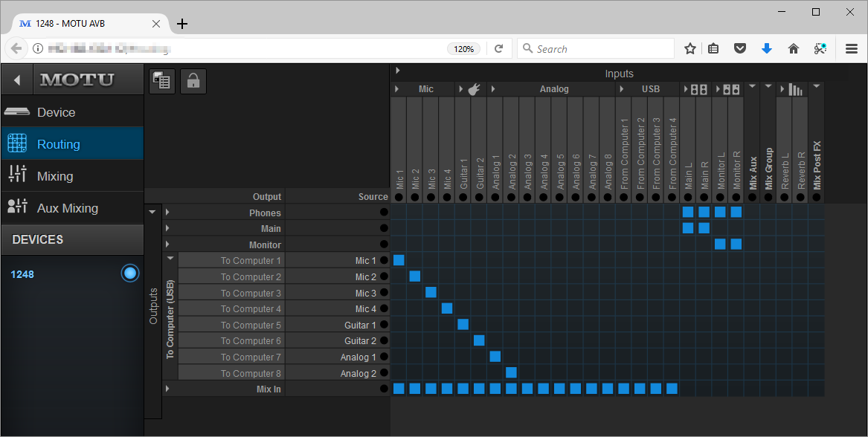Expand the Main output row
Screen dimensions: 868x437
(x=167, y=228)
